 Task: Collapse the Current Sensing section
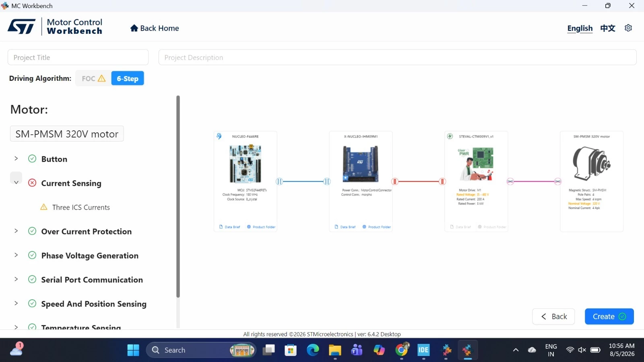(16, 182)
